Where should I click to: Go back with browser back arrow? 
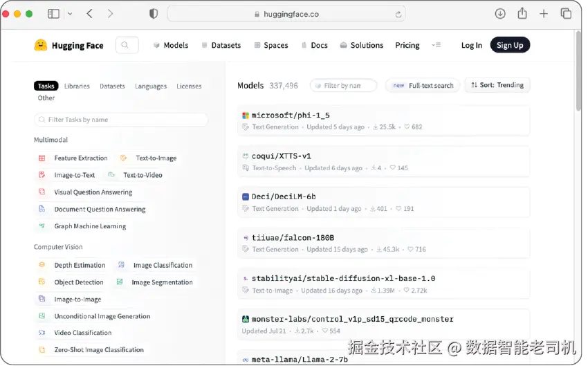89,14
